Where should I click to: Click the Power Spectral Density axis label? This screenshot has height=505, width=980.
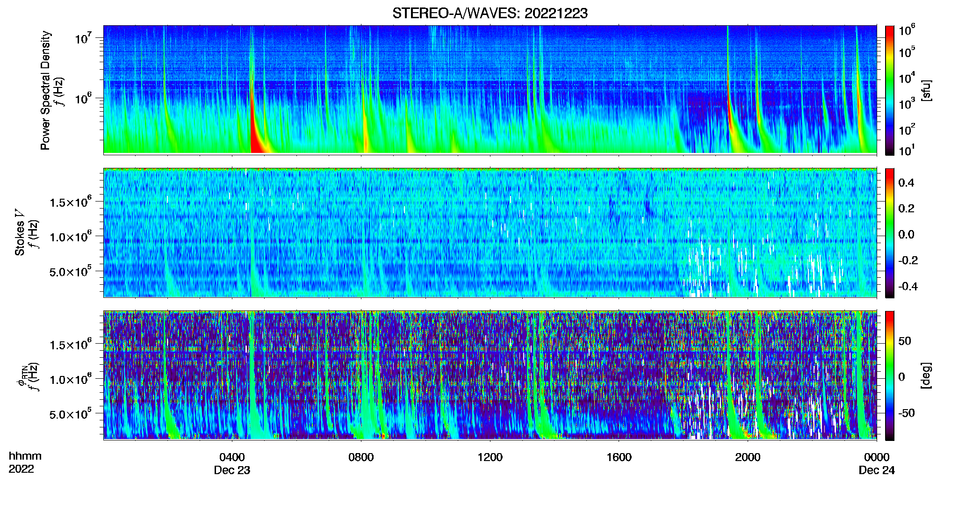(x=45, y=90)
